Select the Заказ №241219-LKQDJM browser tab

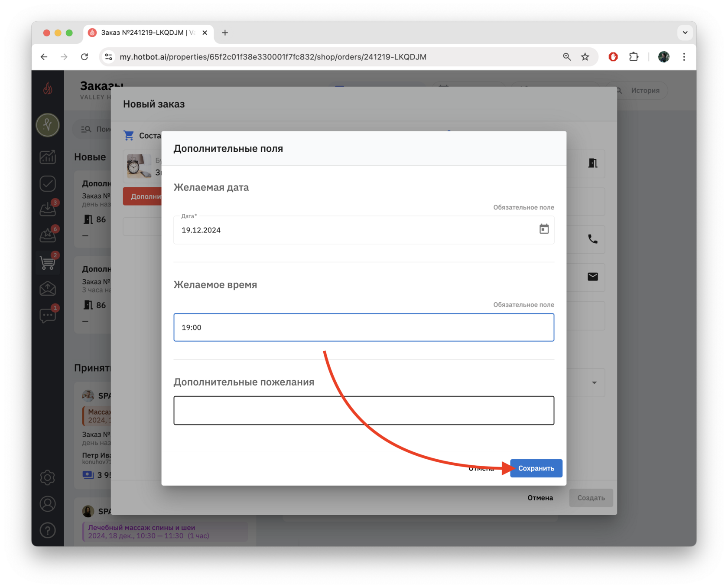click(148, 33)
